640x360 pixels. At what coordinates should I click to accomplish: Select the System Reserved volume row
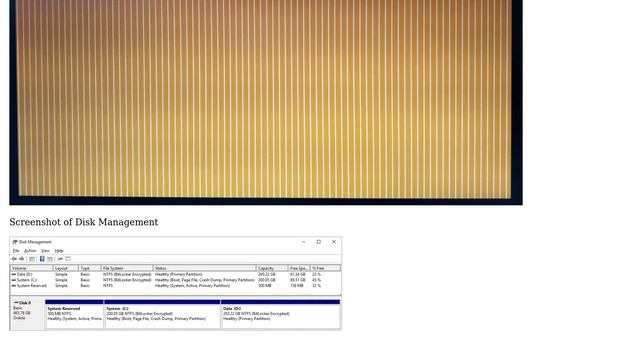point(176,286)
